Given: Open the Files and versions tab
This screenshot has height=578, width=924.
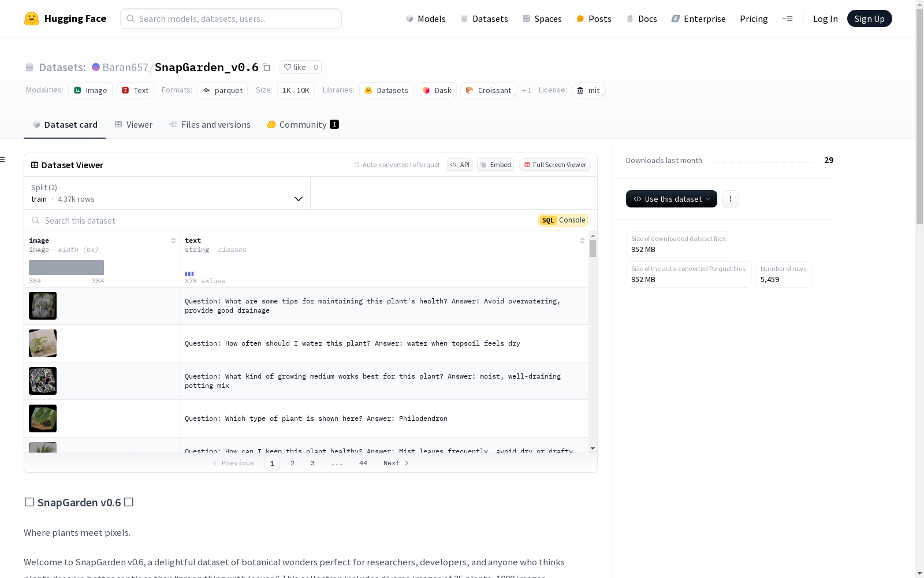Looking at the screenshot, I should (x=210, y=125).
